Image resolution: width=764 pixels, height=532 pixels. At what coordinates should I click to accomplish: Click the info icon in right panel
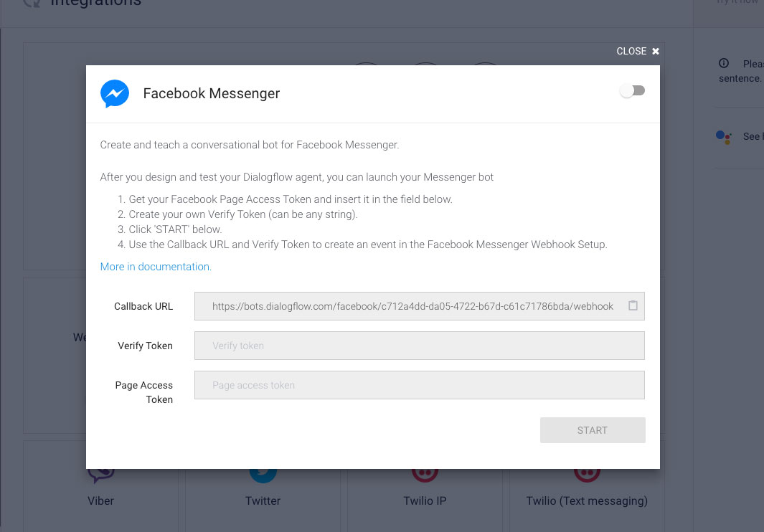[724, 63]
